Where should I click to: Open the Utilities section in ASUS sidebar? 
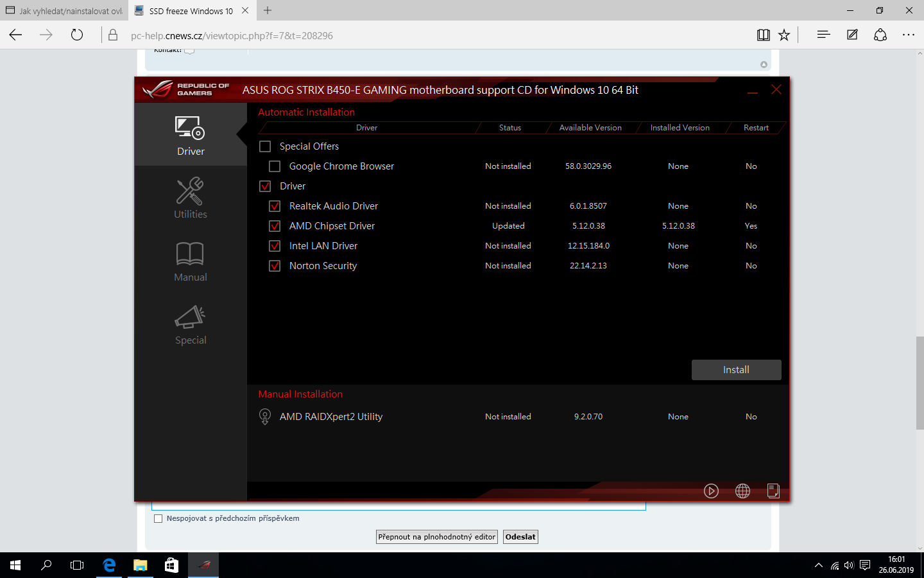(191, 198)
